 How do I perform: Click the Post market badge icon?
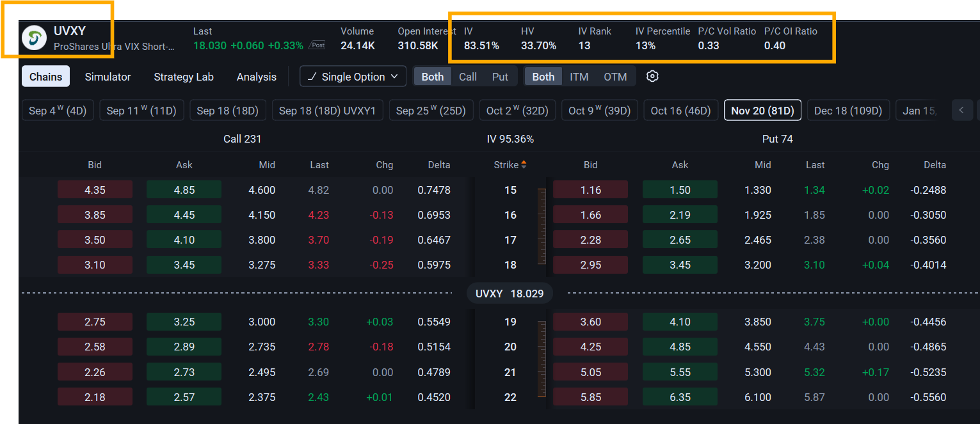point(317,45)
